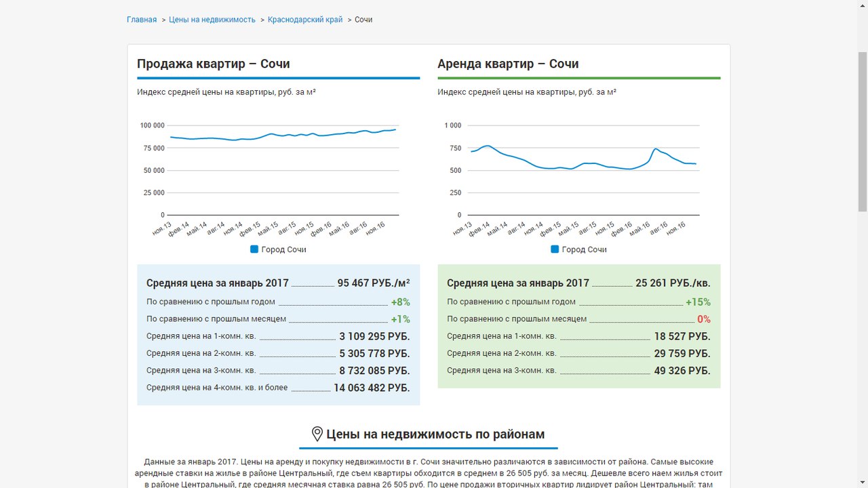The image size is (868, 488).
Task: Select 8 732 085 РУБ. three-room price
Action: (x=374, y=371)
